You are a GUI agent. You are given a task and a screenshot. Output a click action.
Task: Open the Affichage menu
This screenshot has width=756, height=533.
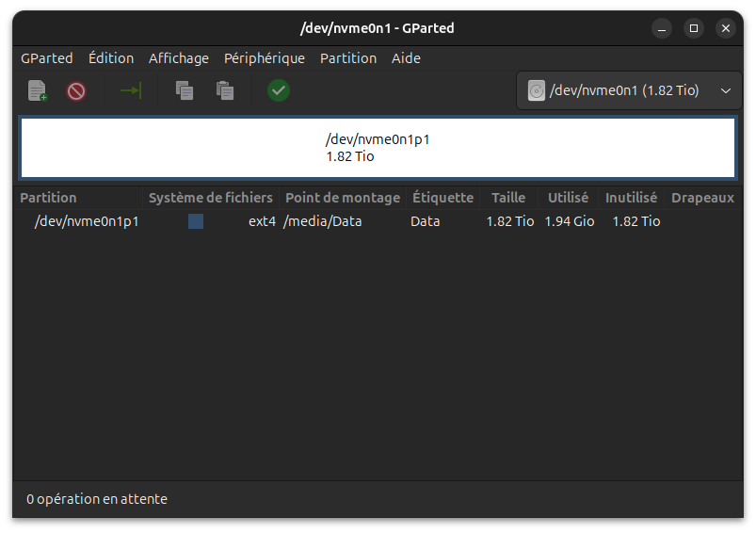(x=178, y=58)
